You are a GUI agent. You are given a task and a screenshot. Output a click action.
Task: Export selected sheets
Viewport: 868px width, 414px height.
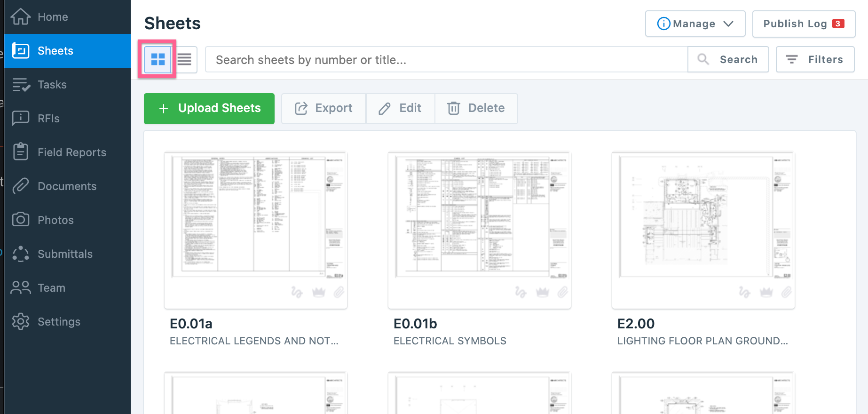pyautogui.click(x=324, y=109)
